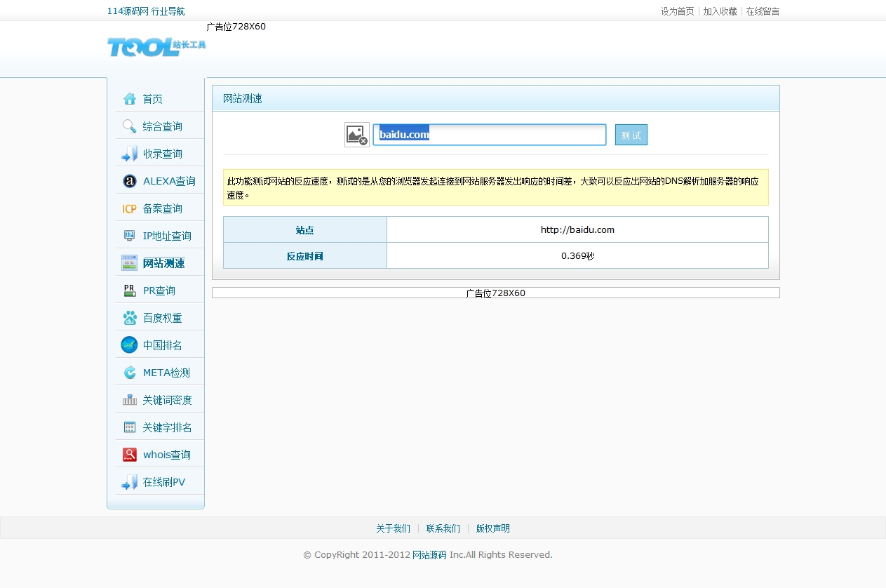Image resolution: width=886 pixels, height=588 pixels.
Task: Click the red whois search icon
Action: 130,455
